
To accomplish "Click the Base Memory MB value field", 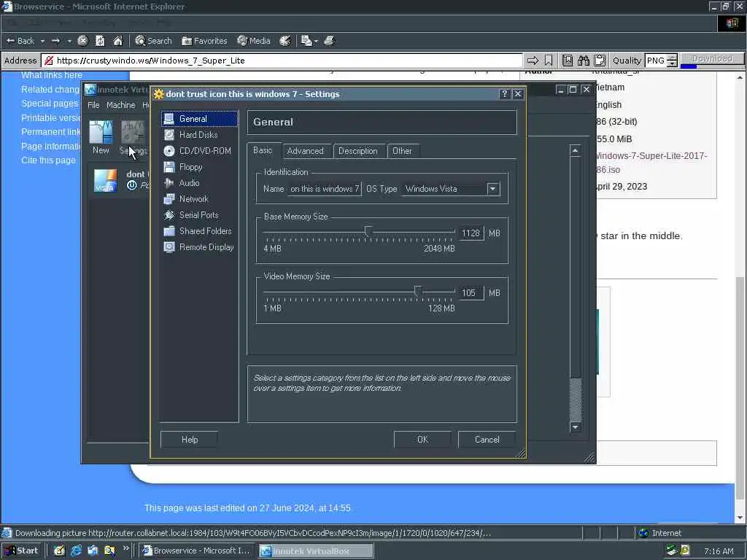I will (471, 233).
